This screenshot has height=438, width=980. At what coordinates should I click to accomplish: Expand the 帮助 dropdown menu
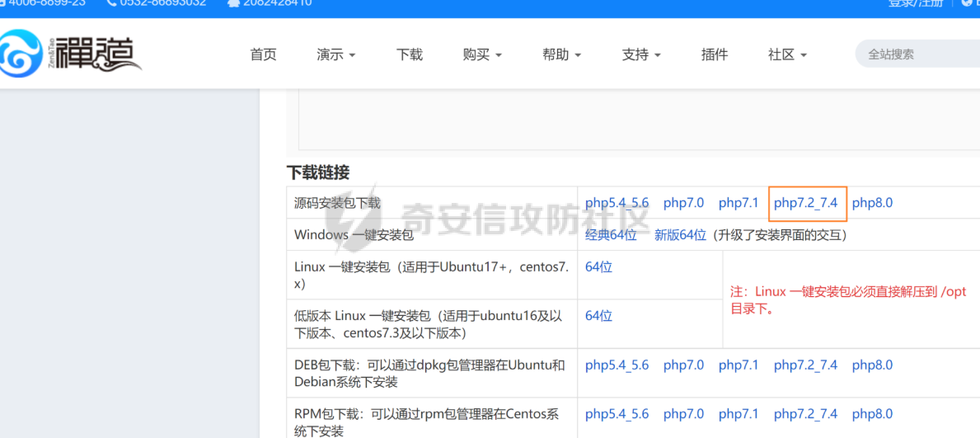[x=561, y=54]
